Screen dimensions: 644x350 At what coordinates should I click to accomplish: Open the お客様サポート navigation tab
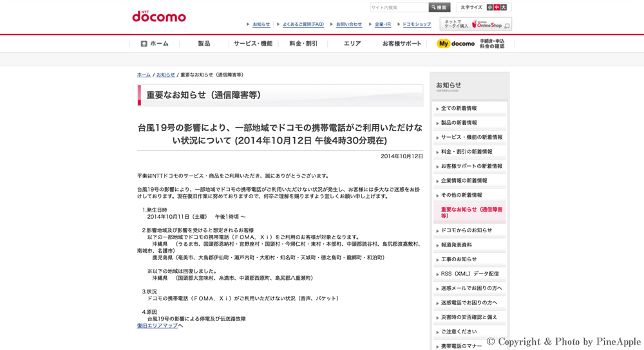402,44
